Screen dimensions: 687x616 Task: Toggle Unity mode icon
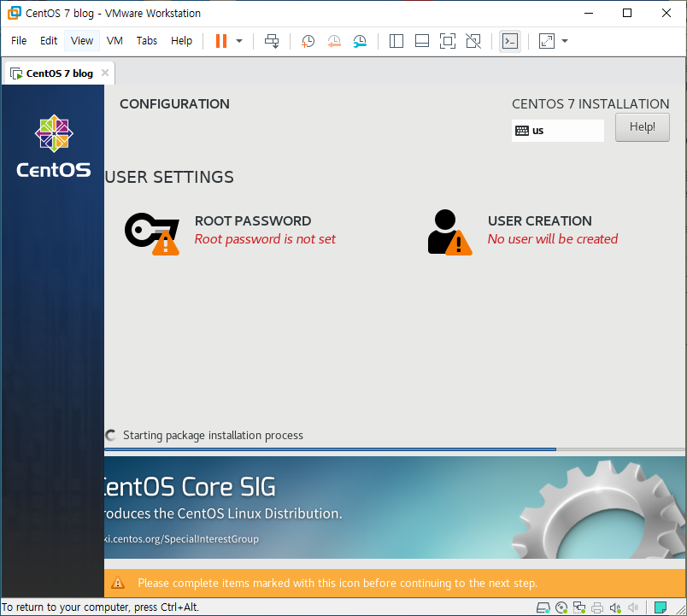tap(473, 41)
